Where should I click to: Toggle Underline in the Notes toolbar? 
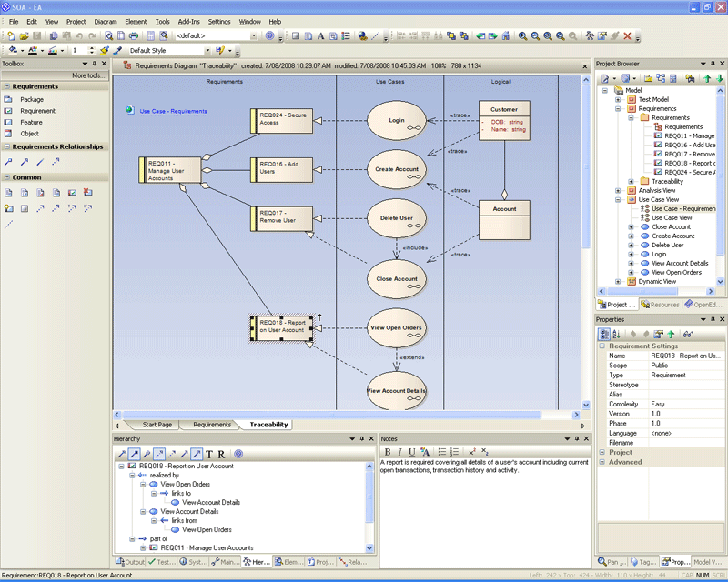pyautogui.click(x=410, y=452)
